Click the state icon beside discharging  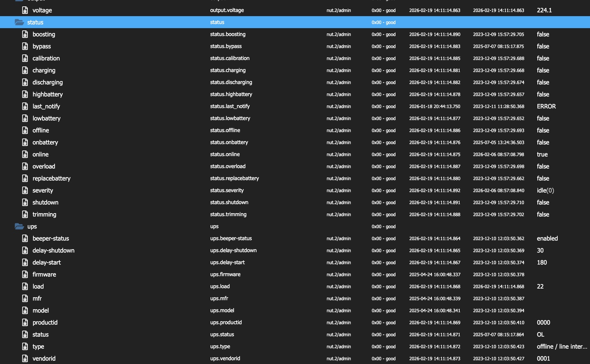(x=25, y=82)
